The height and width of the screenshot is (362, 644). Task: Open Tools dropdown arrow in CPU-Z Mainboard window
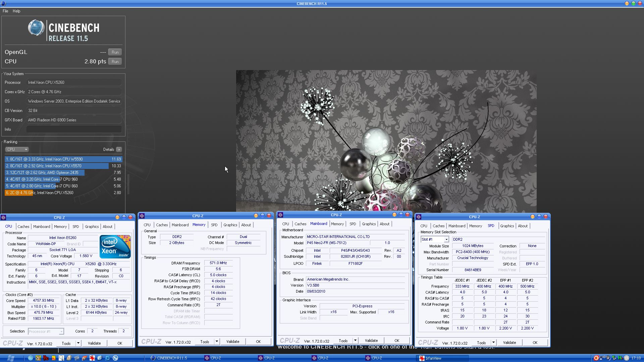[355, 341]
